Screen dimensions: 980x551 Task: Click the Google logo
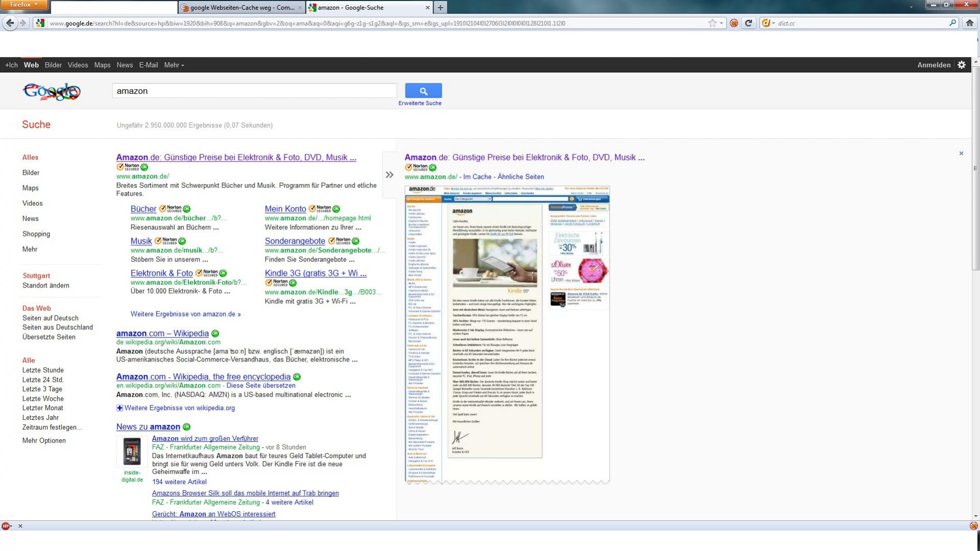52,92
